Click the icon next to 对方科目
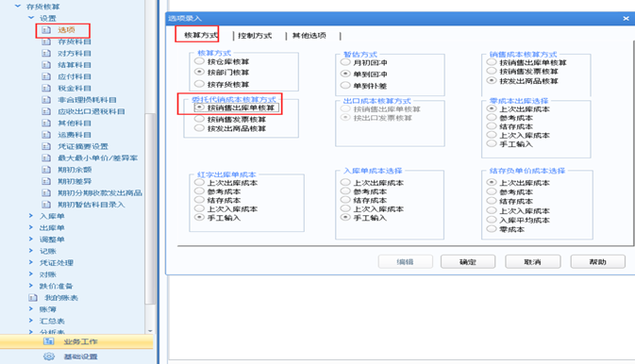This screenshot has width=635, height=364. coord(46,54)
